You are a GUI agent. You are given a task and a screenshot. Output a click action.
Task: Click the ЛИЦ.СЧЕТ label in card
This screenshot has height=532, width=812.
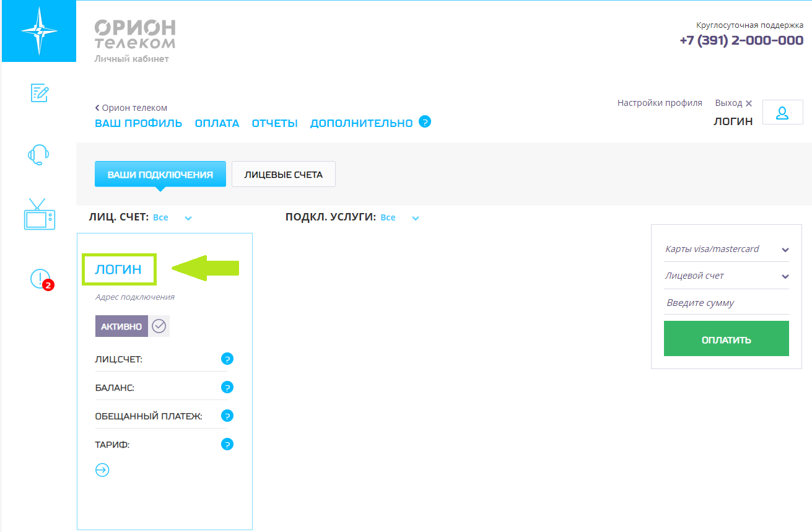pyautogui.click(x=119, y=359)
